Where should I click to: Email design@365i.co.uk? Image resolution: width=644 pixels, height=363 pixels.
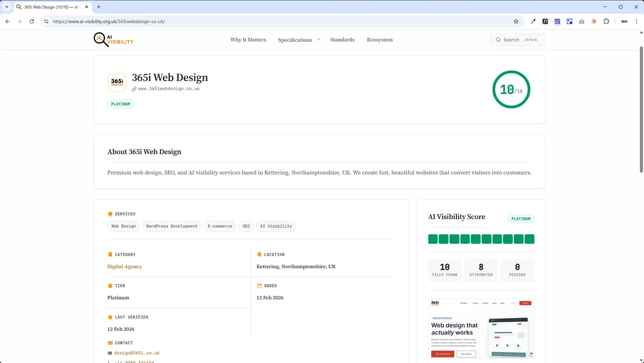click(137, 353)
